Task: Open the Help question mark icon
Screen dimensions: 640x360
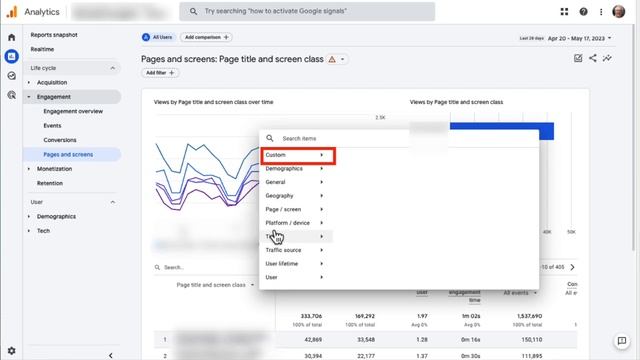Action: point(583,12)
